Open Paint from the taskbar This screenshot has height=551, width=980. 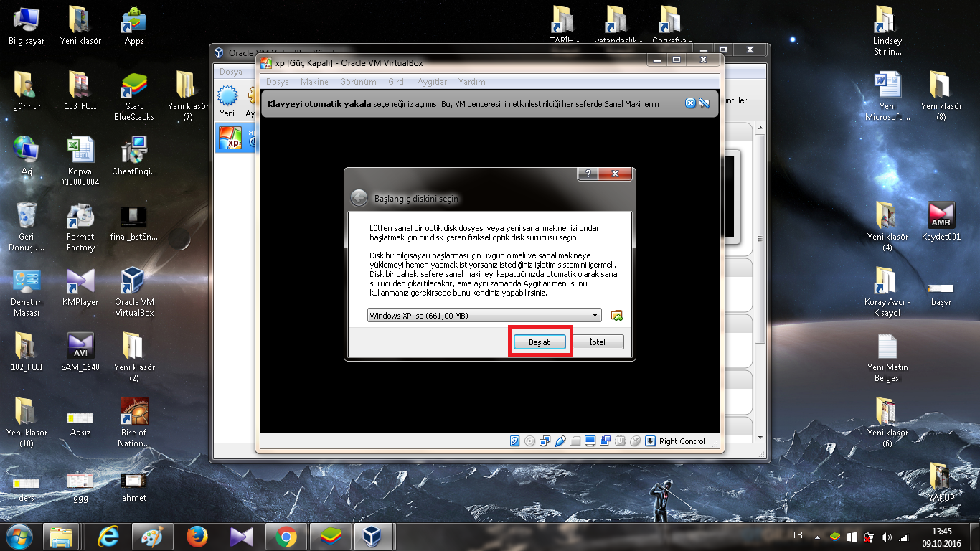153,537
